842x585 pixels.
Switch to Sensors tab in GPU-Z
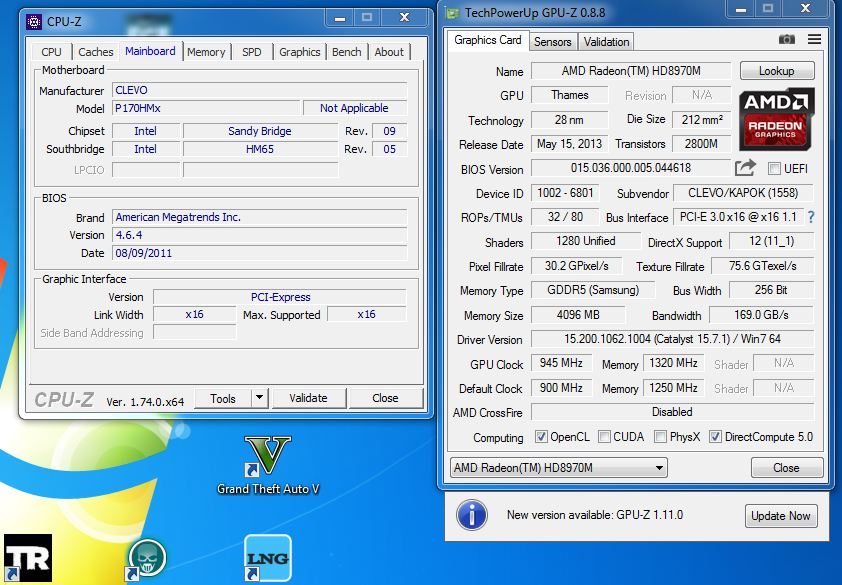click(553, 42)
